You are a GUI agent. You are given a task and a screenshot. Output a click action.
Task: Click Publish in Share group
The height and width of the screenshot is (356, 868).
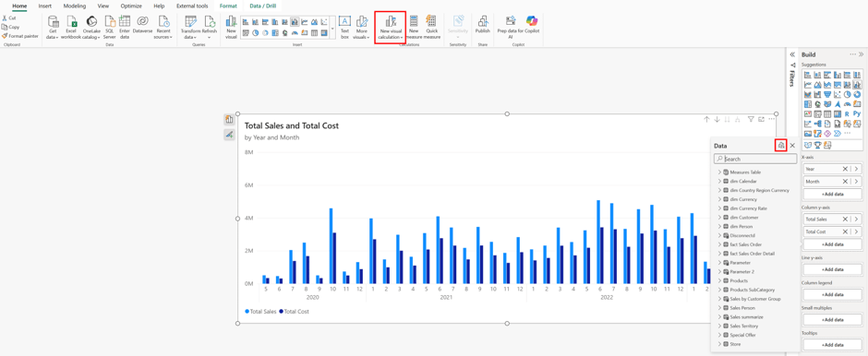pos(483,25)
